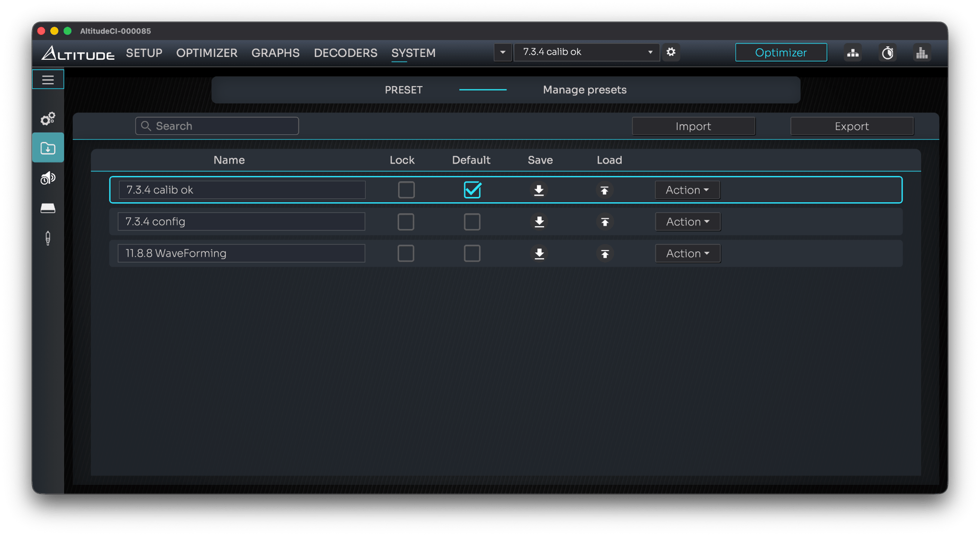980x536 pixels.
Task: Open the hamburger sidebar menu
Action: coord(48,80)
